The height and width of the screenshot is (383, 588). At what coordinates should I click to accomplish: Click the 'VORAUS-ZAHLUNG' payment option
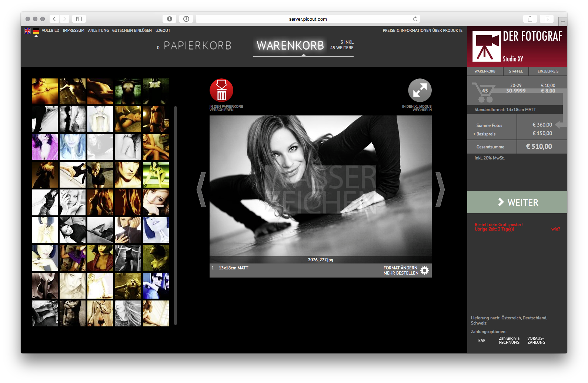click(x=536, y=340)
